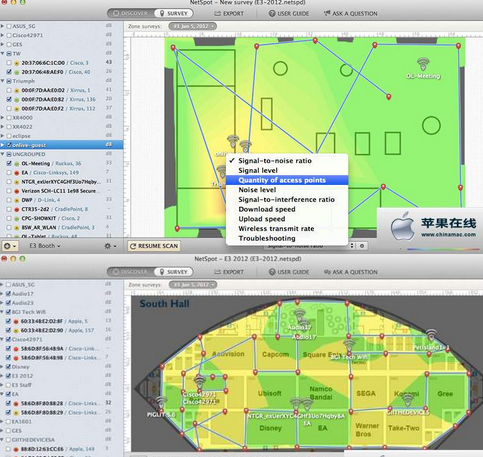Switch to Discover mode in New survey window
The image size is (483, 457).
[130, 13]
